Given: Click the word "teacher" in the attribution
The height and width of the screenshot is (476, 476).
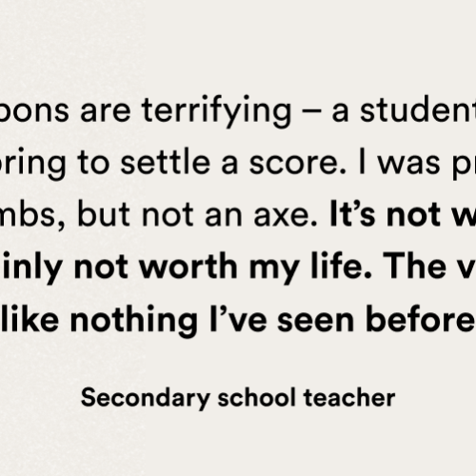Looking at the screenshot, I should [349, 397].
